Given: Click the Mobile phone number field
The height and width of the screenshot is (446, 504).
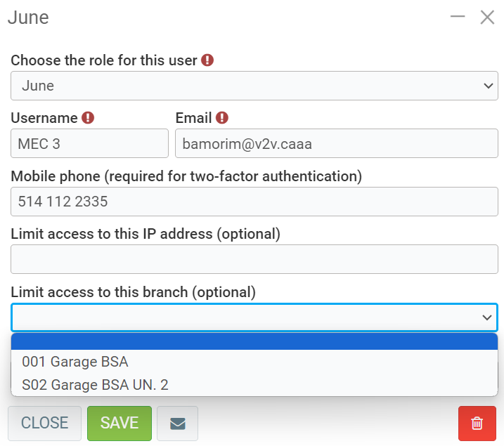Looking at the screenshot, I should (254, 202).
